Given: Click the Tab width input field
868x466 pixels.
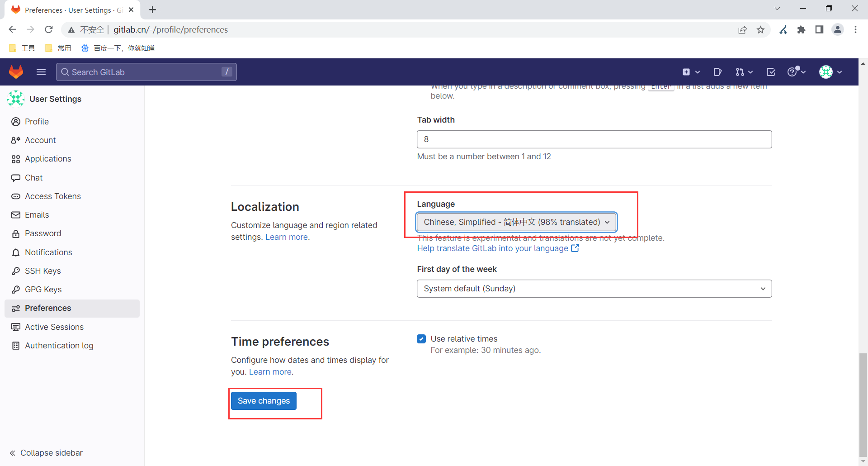Looking at the screenshot, I should tap(594, 139).
